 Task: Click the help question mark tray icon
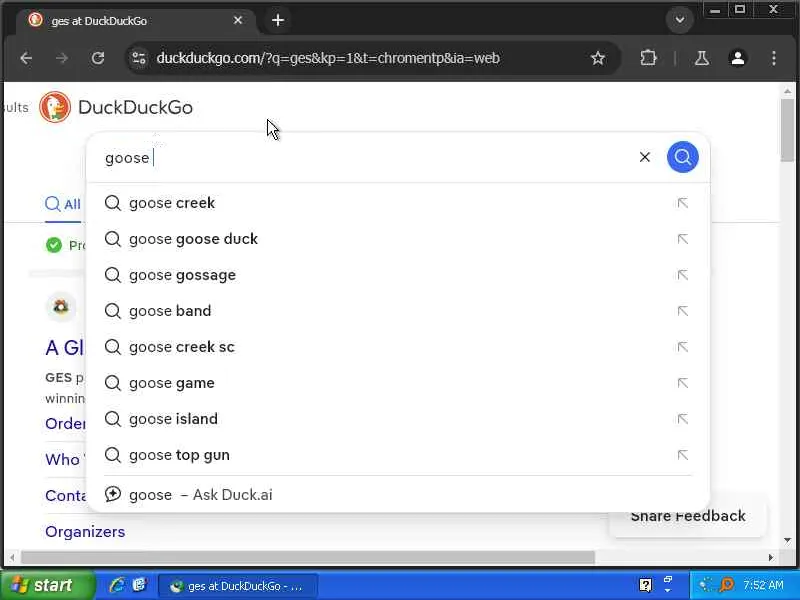point(645,585)
